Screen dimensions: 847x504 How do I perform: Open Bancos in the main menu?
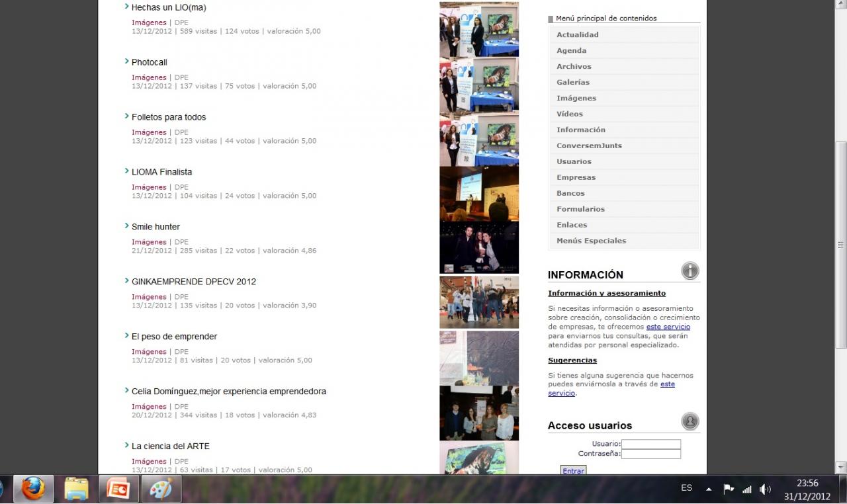pos(624,193)
